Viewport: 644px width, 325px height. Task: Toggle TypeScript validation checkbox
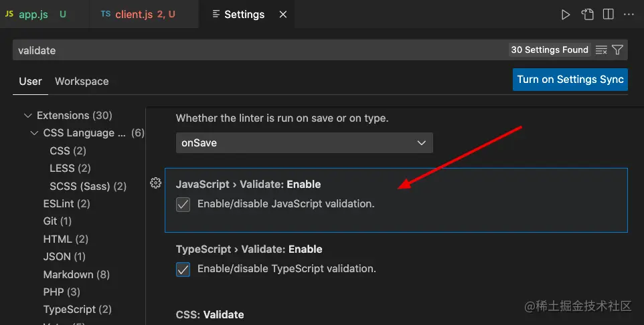183,269
